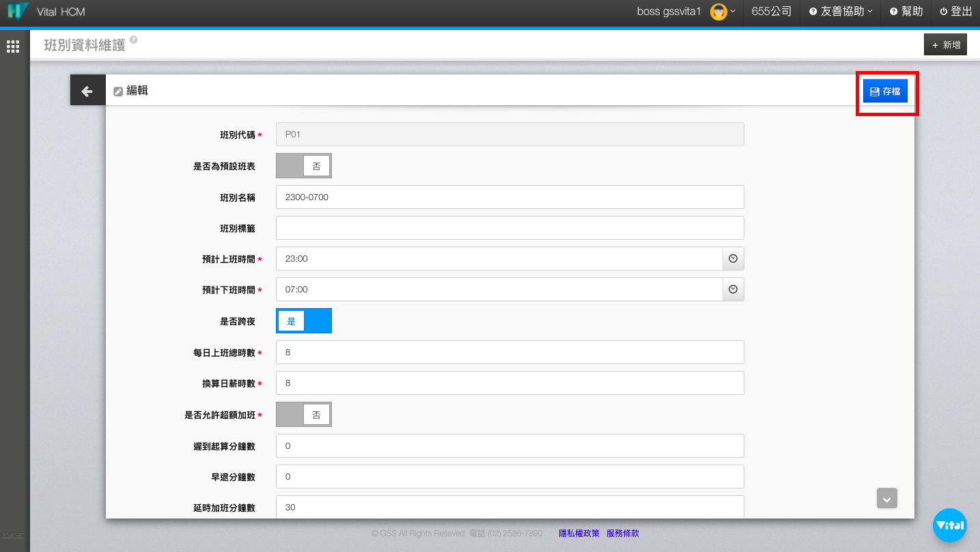Screen dimensions: 980x552
Task: Toggle 是否允許超額加班 switch
Action: [303, 414]
